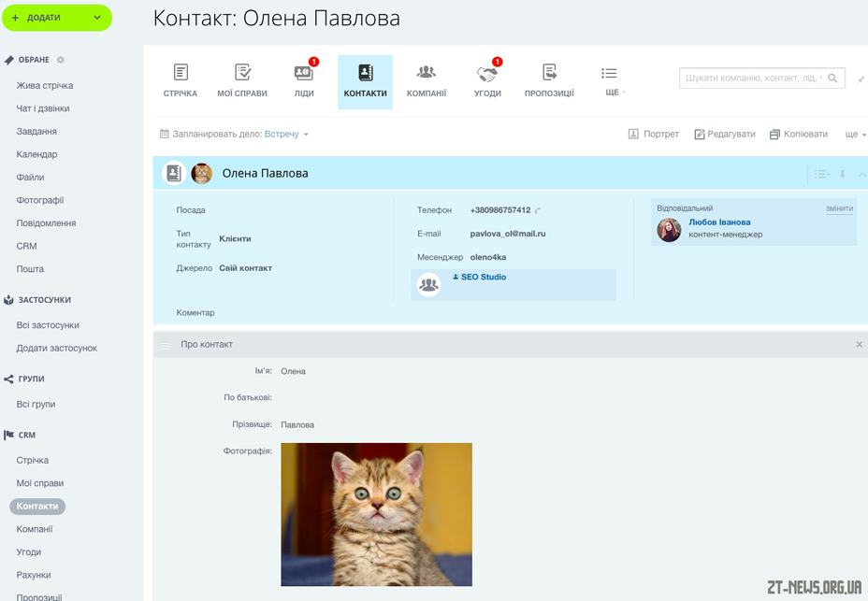Open the Портрет view
868x601 pixels.
(x=653, y=134)
